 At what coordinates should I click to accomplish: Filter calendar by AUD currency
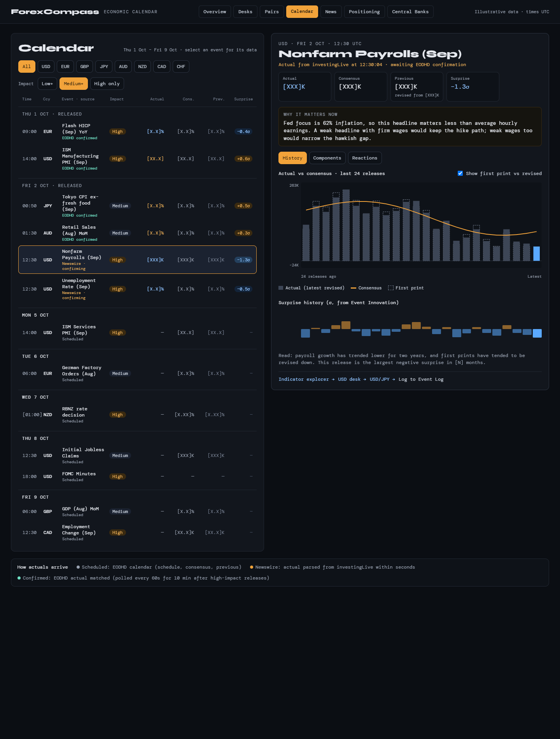123,67
